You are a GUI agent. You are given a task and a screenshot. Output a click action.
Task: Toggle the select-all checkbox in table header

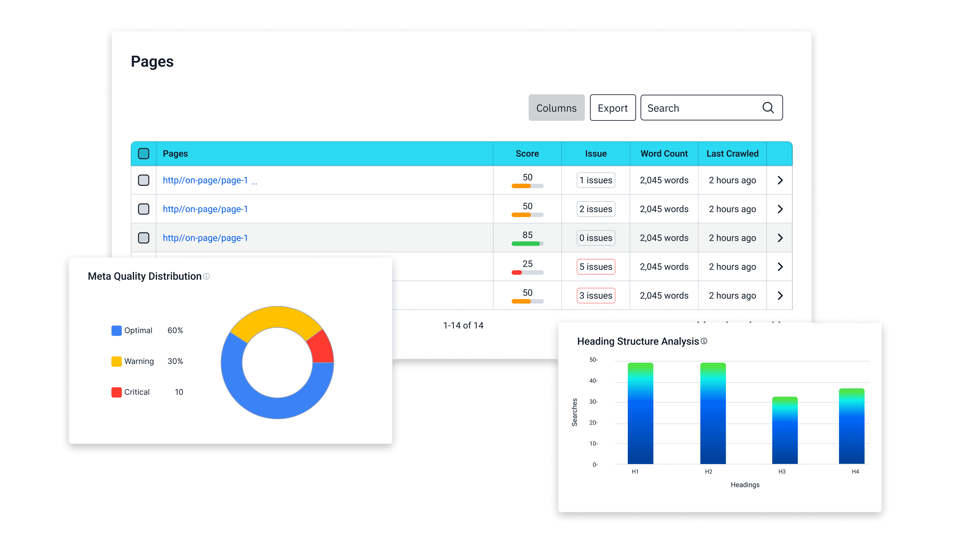coord(144,153)
